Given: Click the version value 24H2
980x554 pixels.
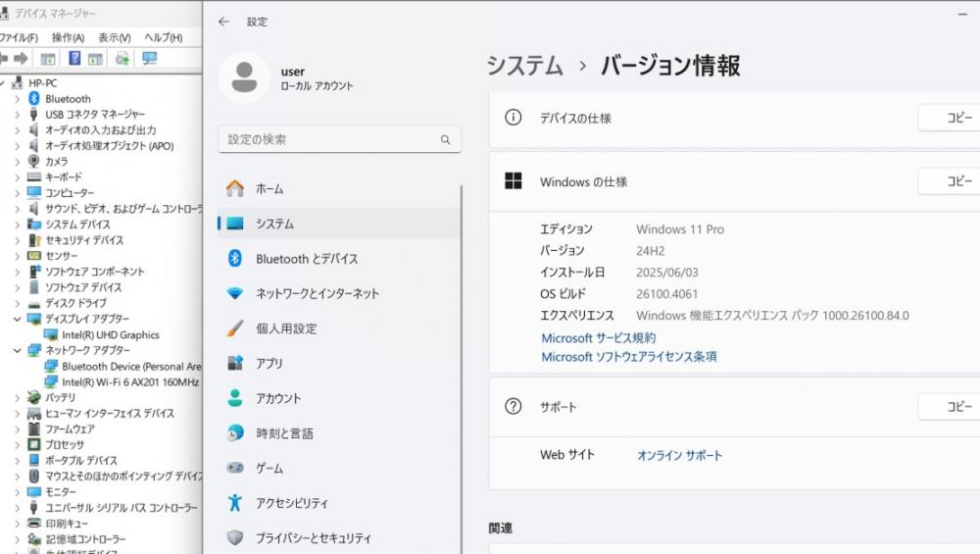Looking at the screenshot, I should tap(651, 251).
